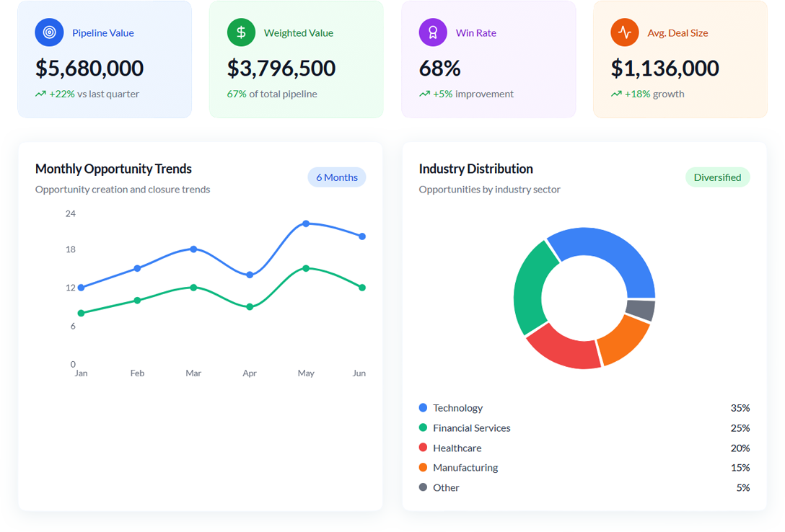The height and width of the screenshot is (532, 785).
Task: Click trend arrow next to +22% vs last quarter
Action: pyautogui.click(x=40, y=94)
